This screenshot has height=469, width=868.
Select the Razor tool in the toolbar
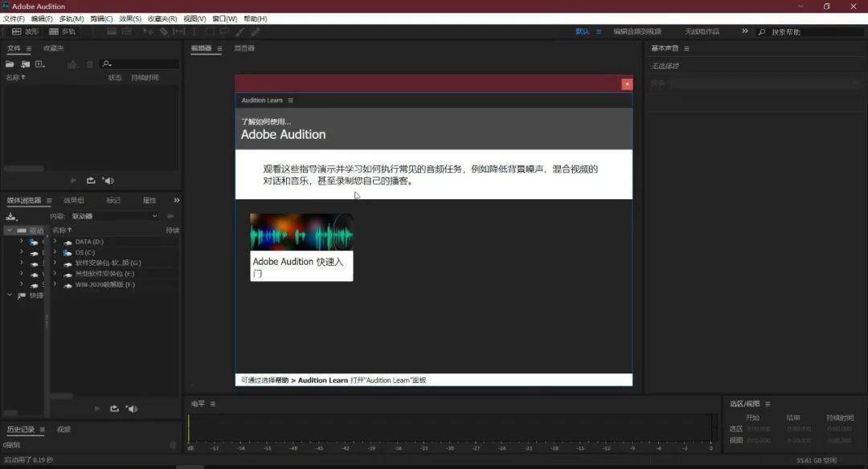(x=163, y=31)
